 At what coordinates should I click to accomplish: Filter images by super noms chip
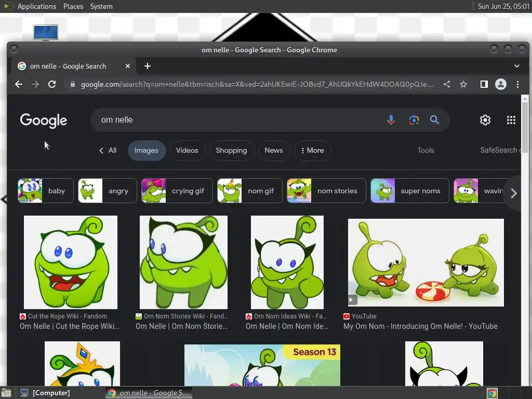[x=410, y=191]
